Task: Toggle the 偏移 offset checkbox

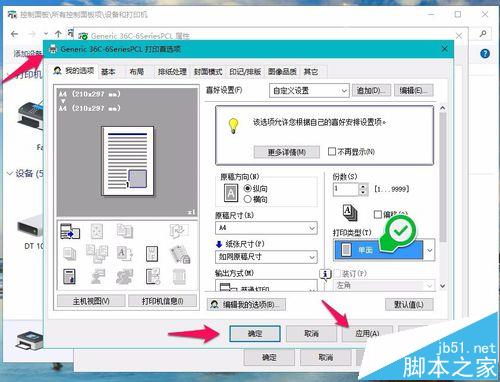Action: 377,214
